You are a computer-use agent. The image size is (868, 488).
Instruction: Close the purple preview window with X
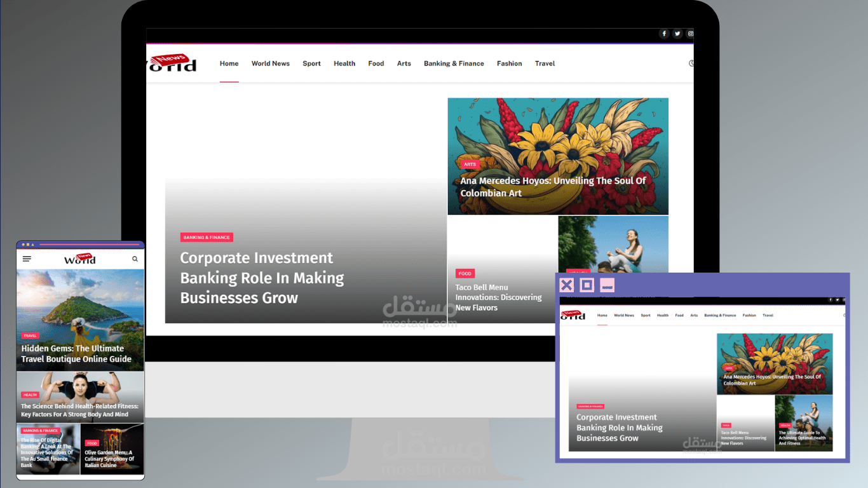pos(567,285)
